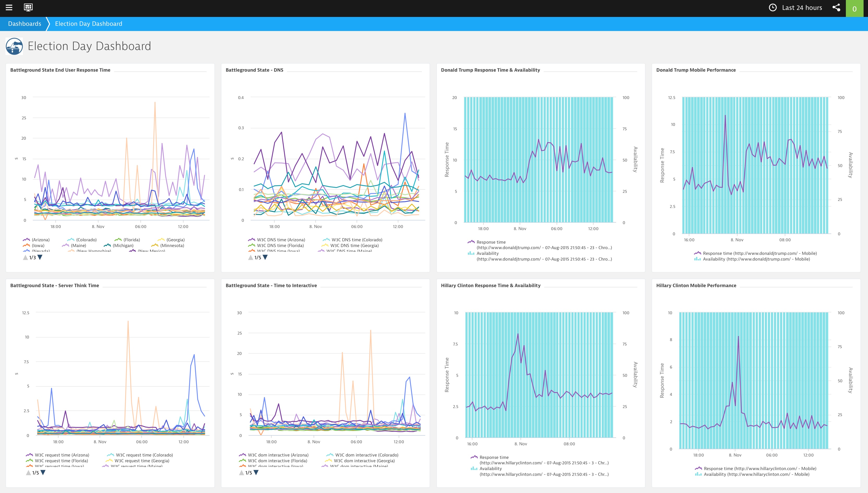The height and width of the screenshot is (493, 868).
Task: Toggle W3C dom interactive (Arizona) legend entry
Action: pos(274,455)
